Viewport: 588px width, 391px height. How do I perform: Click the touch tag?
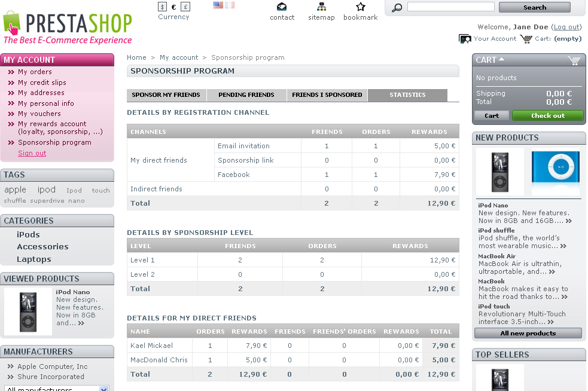[x=101, y=191]
